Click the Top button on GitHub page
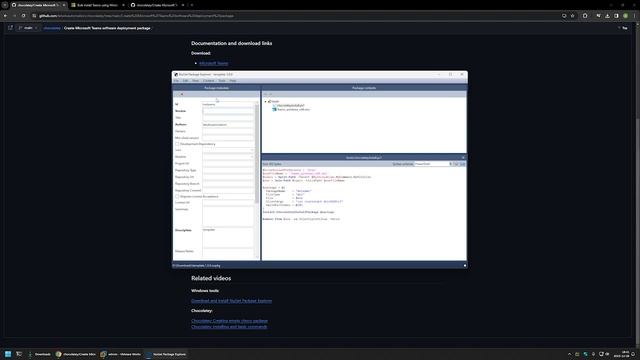The image size is (640, 360). pos(623,28)
